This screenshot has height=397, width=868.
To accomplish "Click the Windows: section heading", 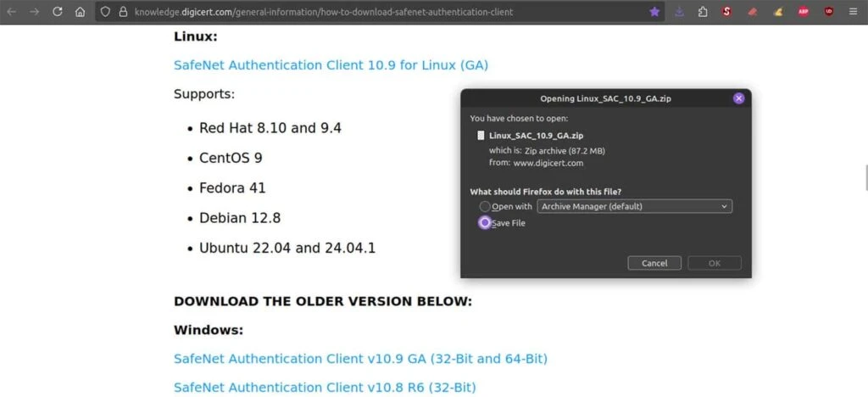I will pyautogui.click(x=209, y=331).
